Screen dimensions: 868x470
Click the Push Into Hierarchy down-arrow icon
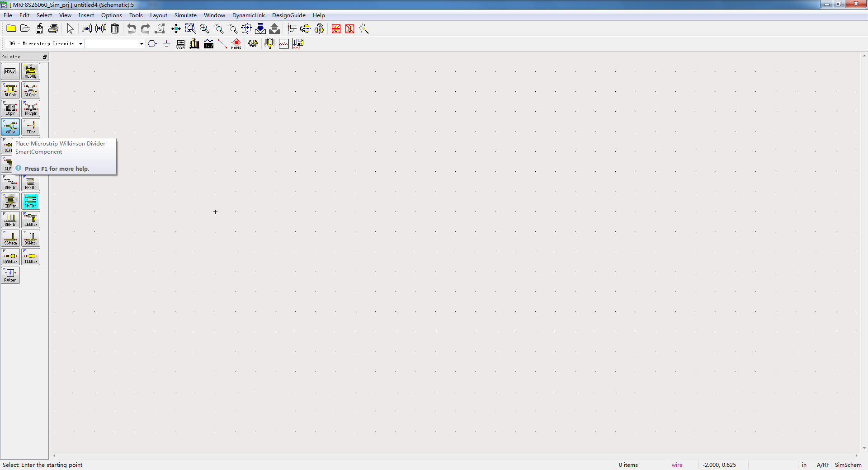tap(260, 29)
